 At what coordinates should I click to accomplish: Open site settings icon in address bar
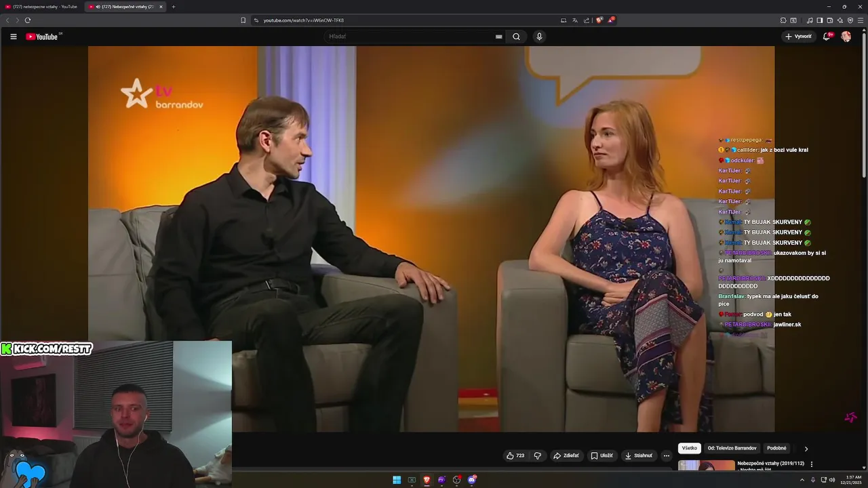click(256, 20)
